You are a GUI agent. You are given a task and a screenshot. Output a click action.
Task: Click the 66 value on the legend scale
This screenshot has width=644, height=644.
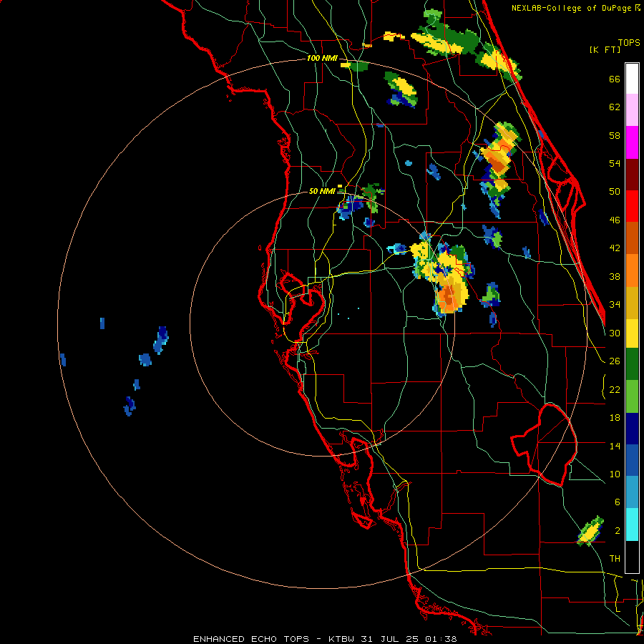click(x=615, y=79)
